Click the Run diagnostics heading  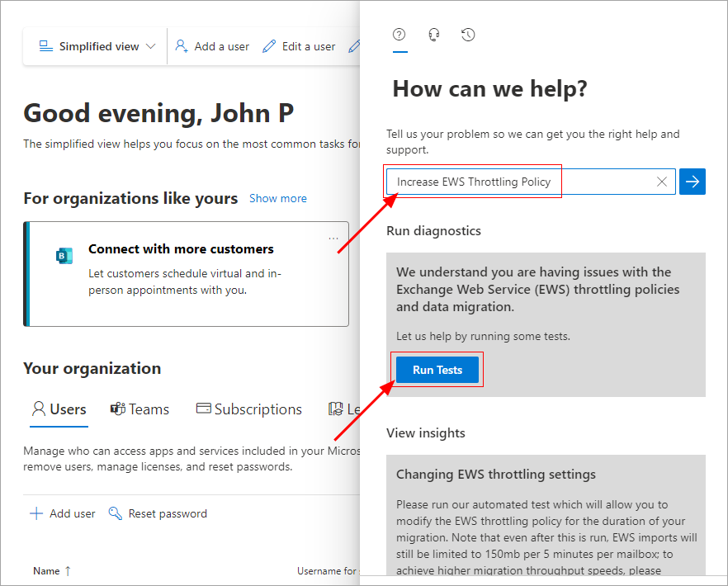pyautogui.click(x=433, y=231)
